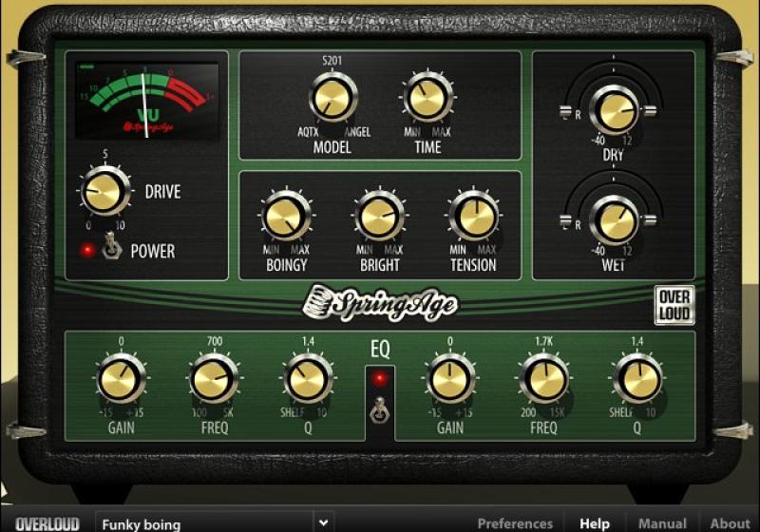The height and width of the screenshot is (532, 760).
Task: Click the WET pan right marker
Action: click(651, 221)
